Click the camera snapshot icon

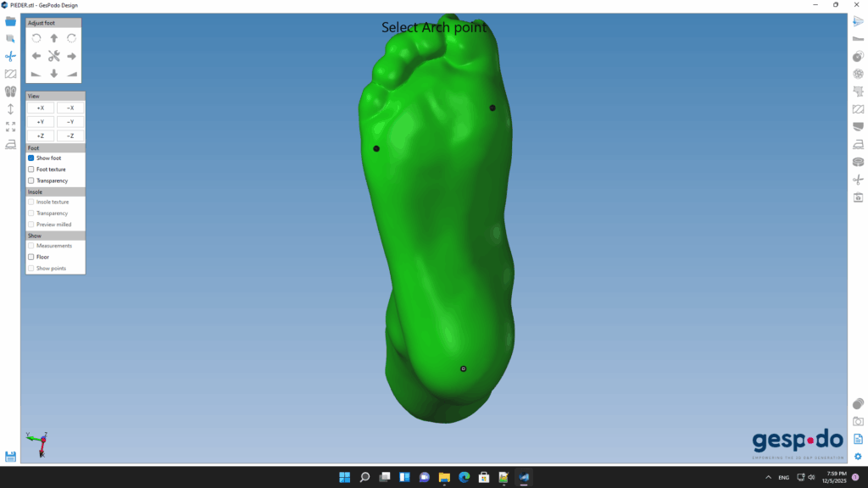pyautogui.click(x=858, y=421)
